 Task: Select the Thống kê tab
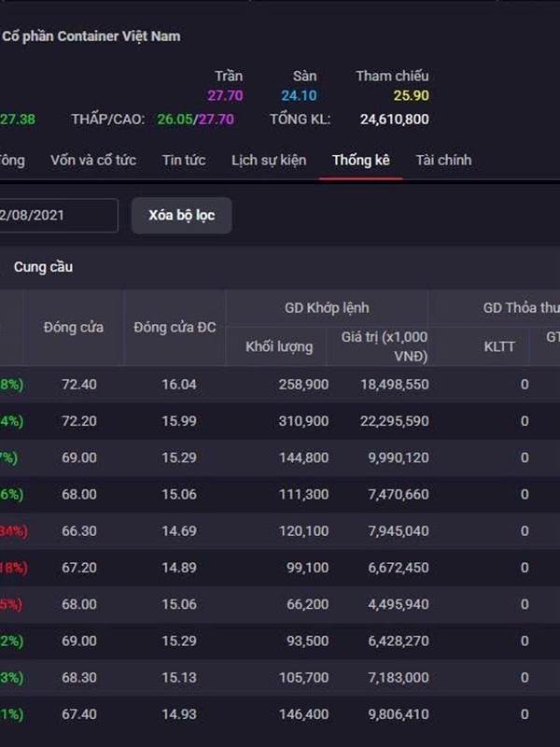pyautogui.click(x=361, y=160)
